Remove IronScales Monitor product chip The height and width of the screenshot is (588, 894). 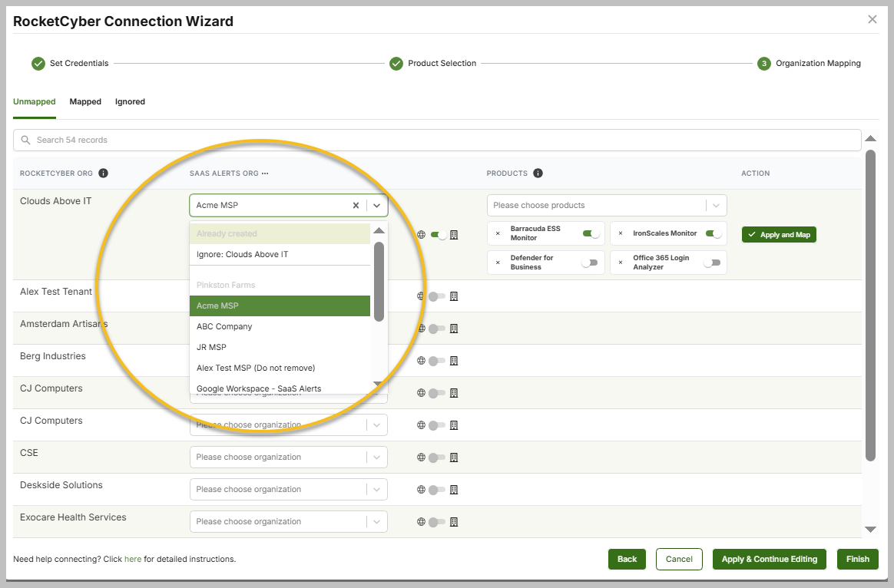pos(621,233)
